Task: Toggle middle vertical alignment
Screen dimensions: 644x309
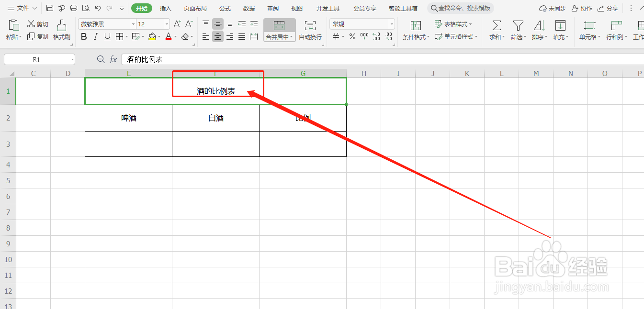Action: pyautogui.click(x=218, y=24)
